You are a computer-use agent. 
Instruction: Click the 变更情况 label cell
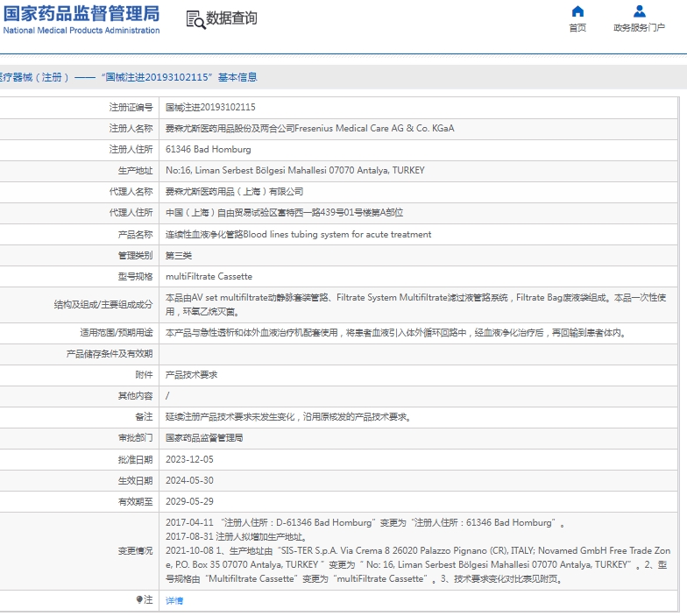pos(135,550)
